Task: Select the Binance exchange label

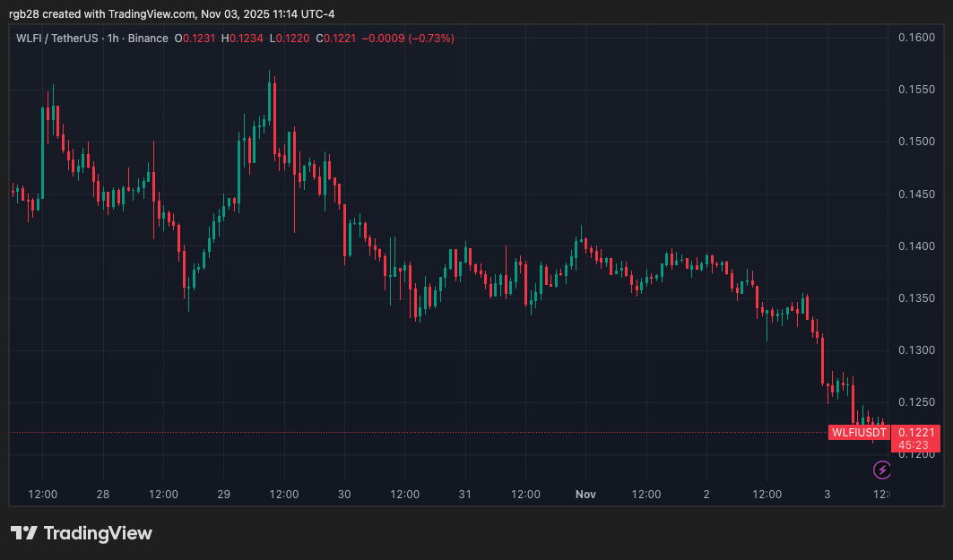Action: pos(147,39)
